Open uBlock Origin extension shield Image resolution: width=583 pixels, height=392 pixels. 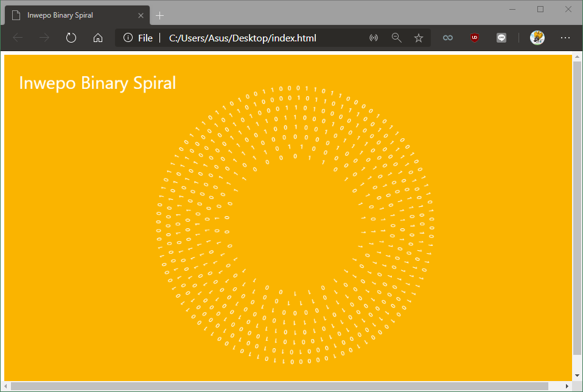(475, 38)
